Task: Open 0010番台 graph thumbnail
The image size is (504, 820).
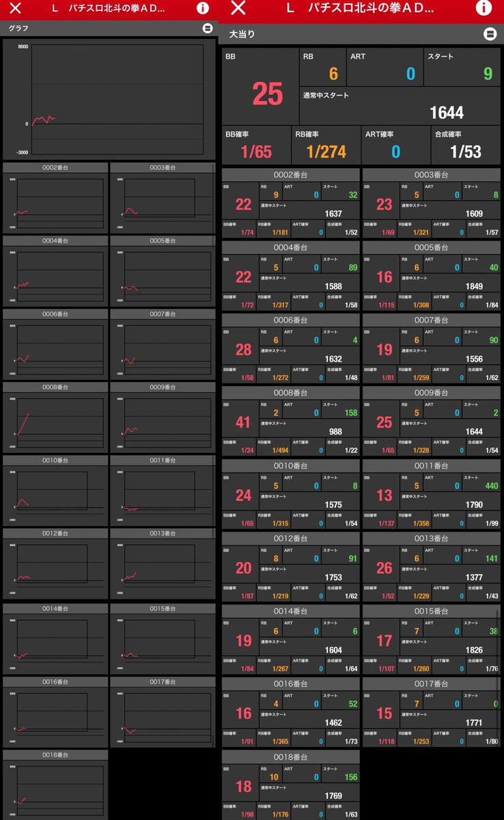Action: click(55, 495)
